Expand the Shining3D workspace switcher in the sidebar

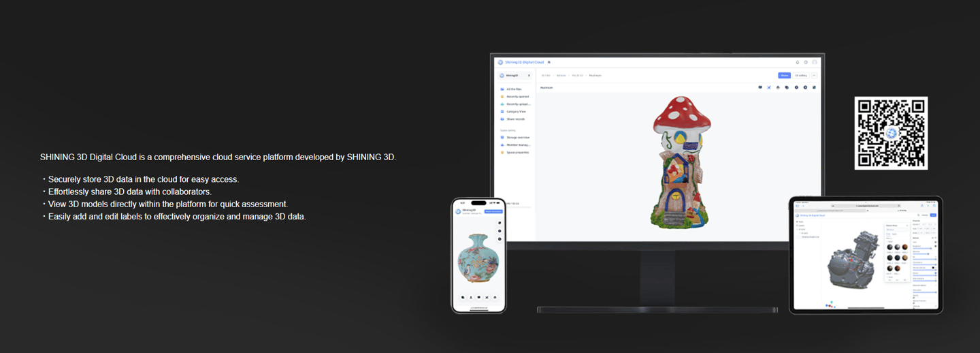514,76
